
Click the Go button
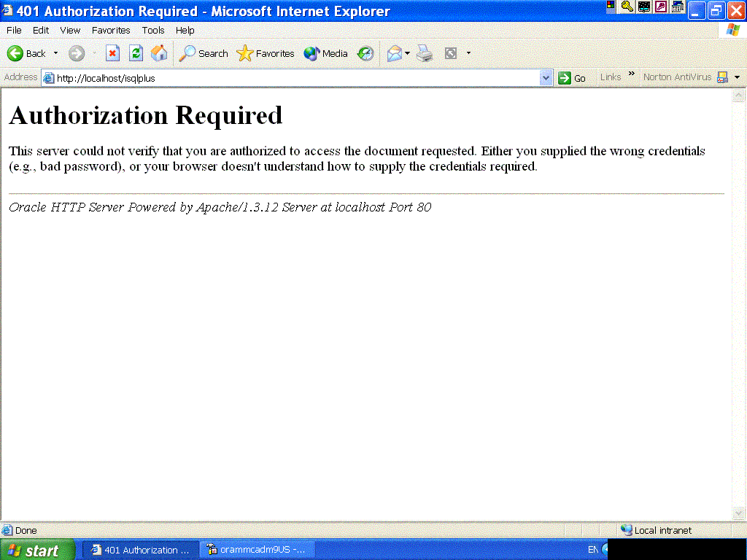coord(572,78)
